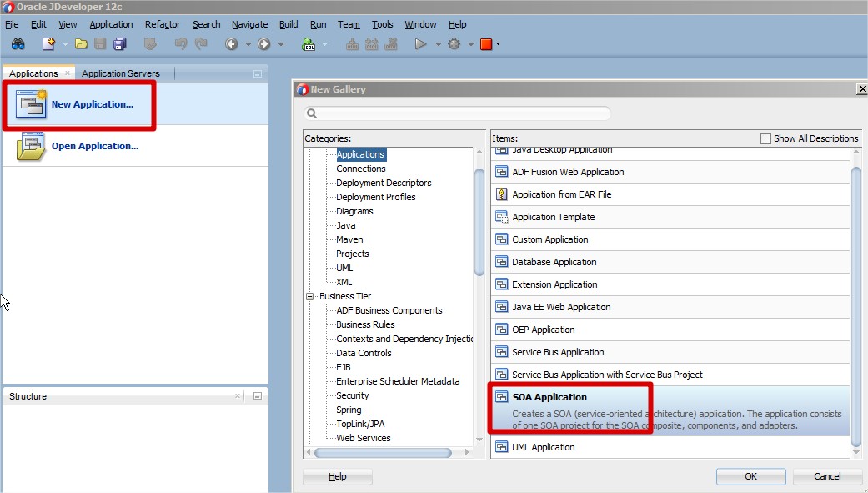Screen dimensions: 868x493
Task: Click the red Stop square icon
Action: coord(485,44)
